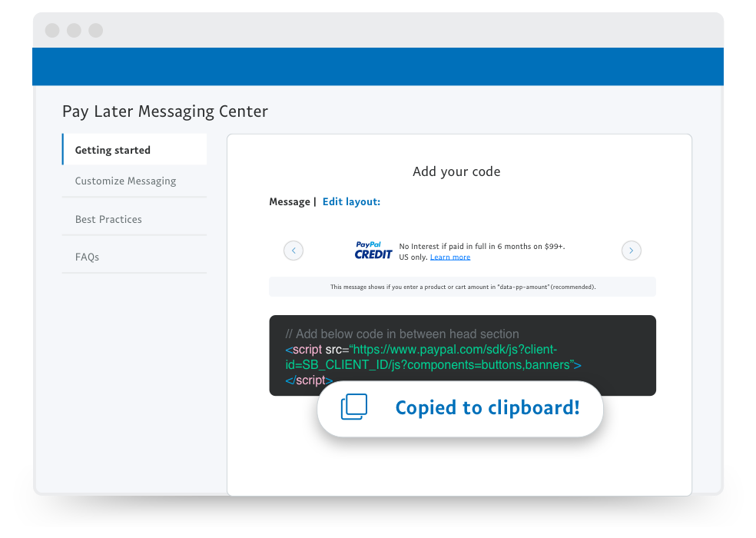
Task: Click the data-pp-amount hint bar
Action: point(463,287)
